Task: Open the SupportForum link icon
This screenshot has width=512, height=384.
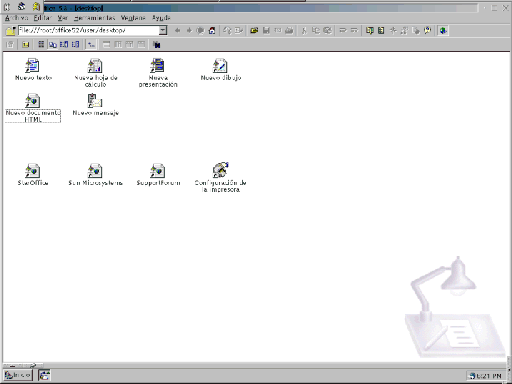Action: (x=158, y=171)
